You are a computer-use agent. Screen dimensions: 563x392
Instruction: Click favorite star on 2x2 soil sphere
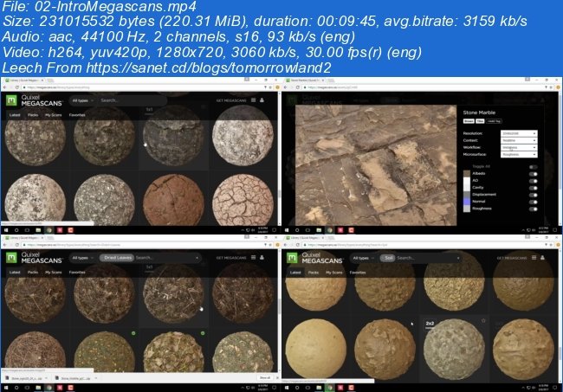[483, 321]
